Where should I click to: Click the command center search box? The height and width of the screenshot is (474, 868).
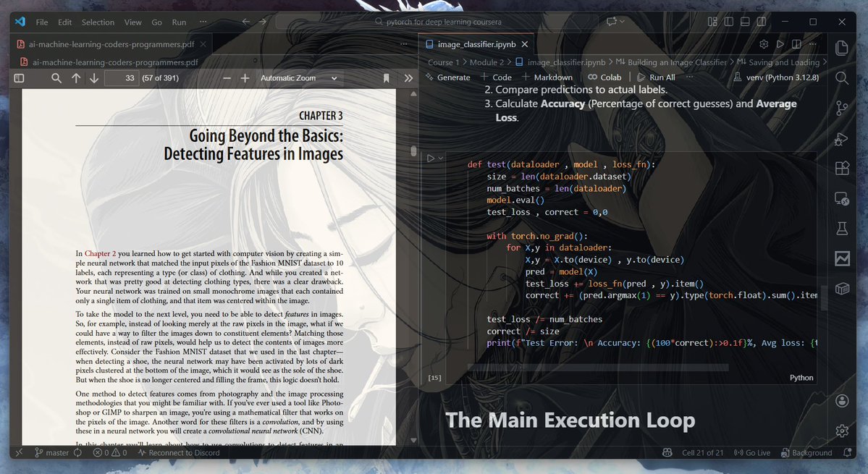pos(437,22)
